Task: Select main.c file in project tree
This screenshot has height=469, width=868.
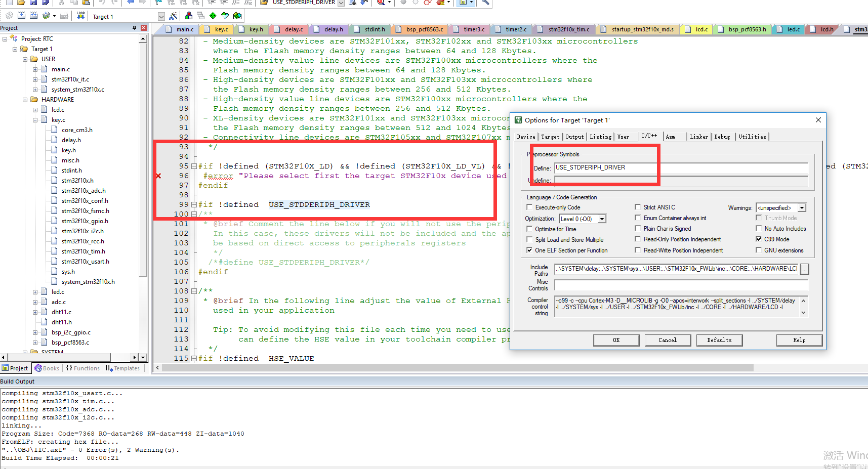Action: [x=60, y=69]
